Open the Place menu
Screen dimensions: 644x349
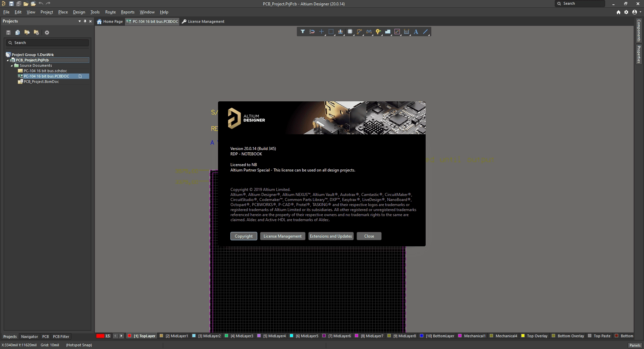tap(63, 12)
